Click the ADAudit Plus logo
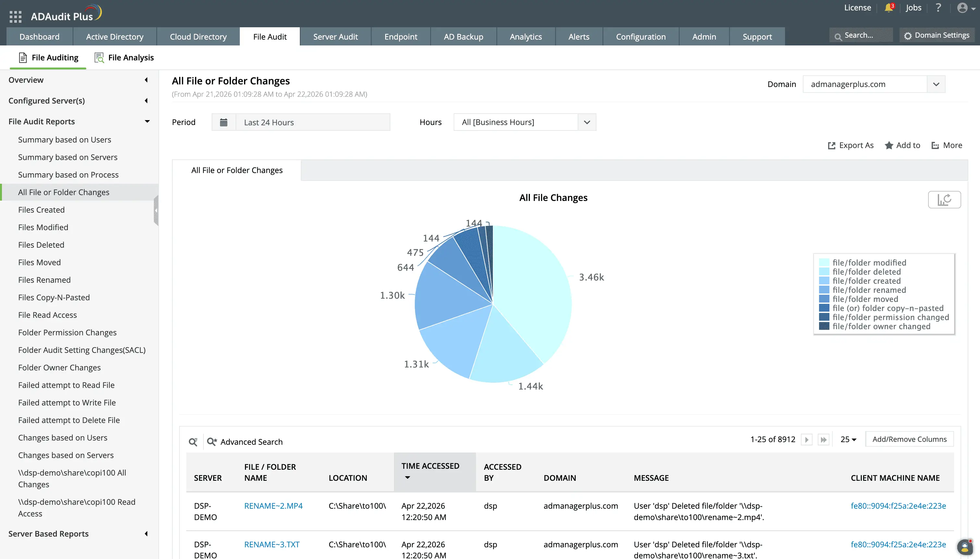Image resolution: width=980 pixels, height=559 pixels. tap(66, 13)
